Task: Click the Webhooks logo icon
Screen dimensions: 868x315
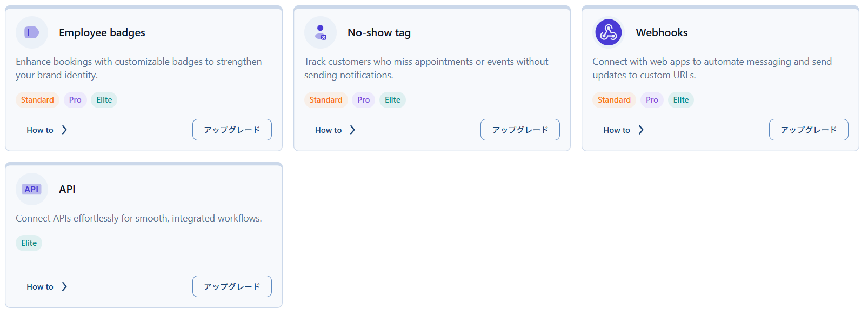Action: click(609, 32)
